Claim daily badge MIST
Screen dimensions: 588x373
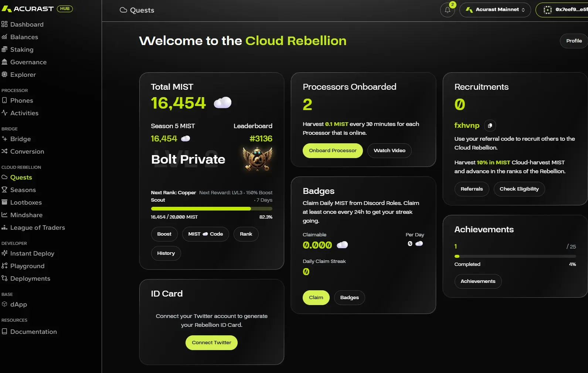[316, 298]
